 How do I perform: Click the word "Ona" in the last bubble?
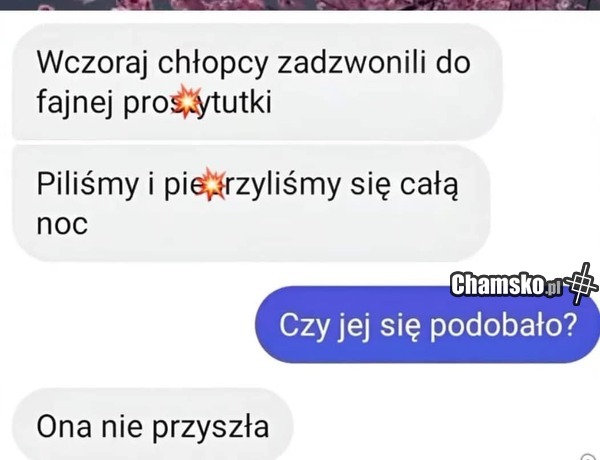click(x=64, y=426)
